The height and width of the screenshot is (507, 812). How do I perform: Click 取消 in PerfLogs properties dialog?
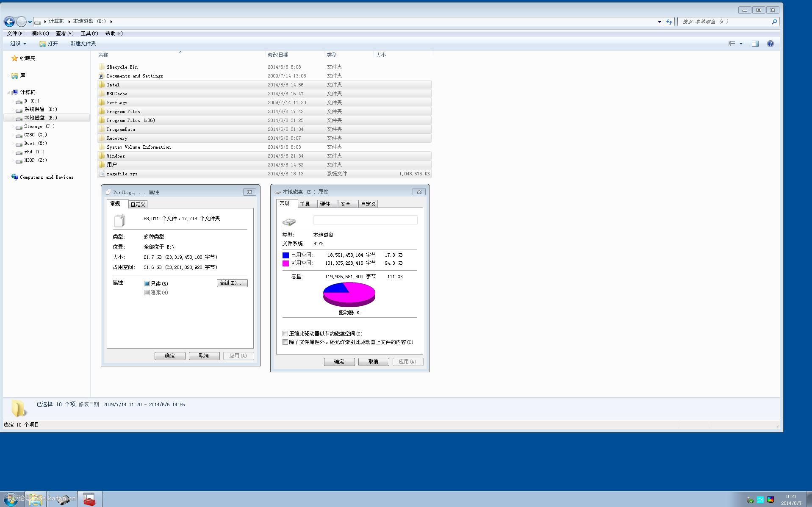[204, 356]
